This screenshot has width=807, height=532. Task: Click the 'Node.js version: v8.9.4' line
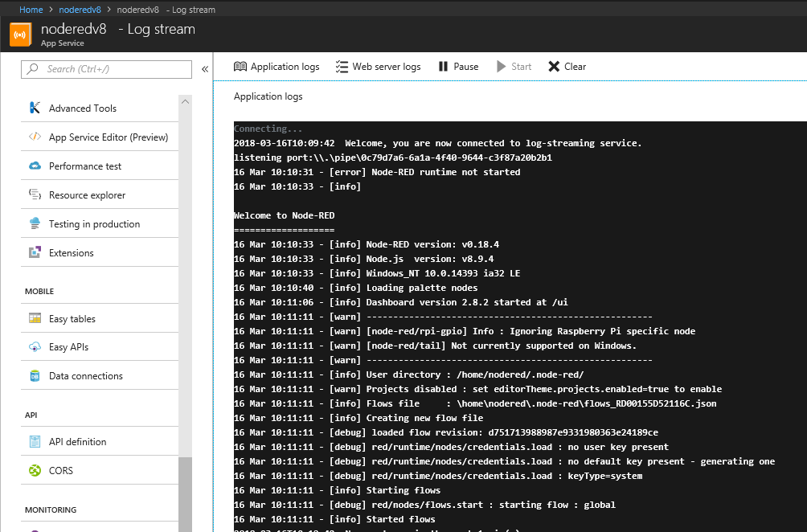click(364, 258)
